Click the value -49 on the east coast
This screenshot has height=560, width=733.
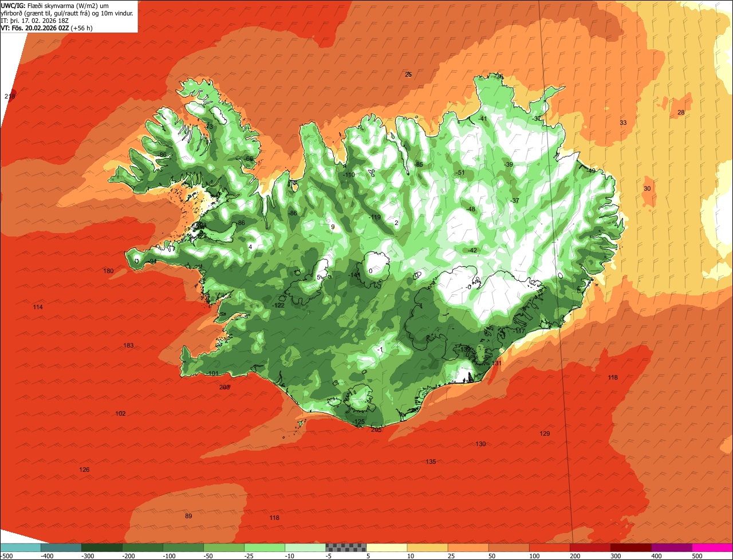[590, 170]
